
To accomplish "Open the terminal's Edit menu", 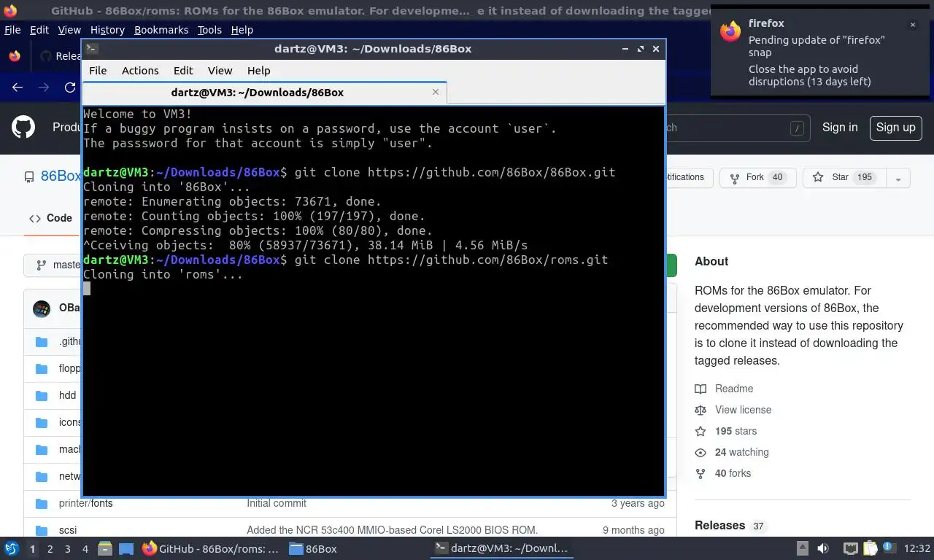I will pos(183,71).
